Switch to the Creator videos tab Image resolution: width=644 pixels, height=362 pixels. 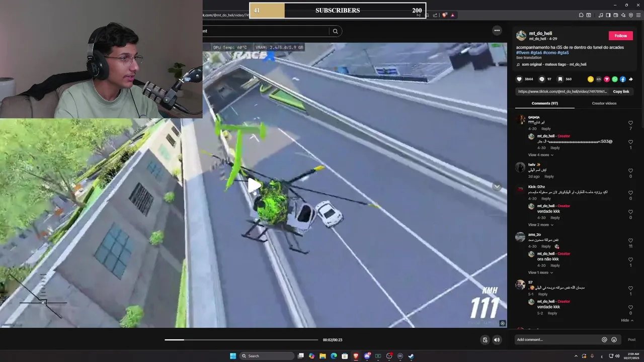604,103
